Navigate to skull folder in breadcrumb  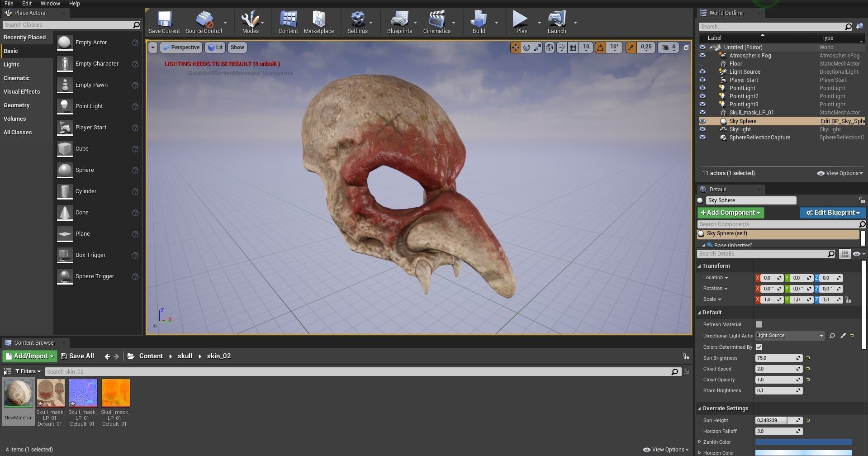click(x=185, y=356)
